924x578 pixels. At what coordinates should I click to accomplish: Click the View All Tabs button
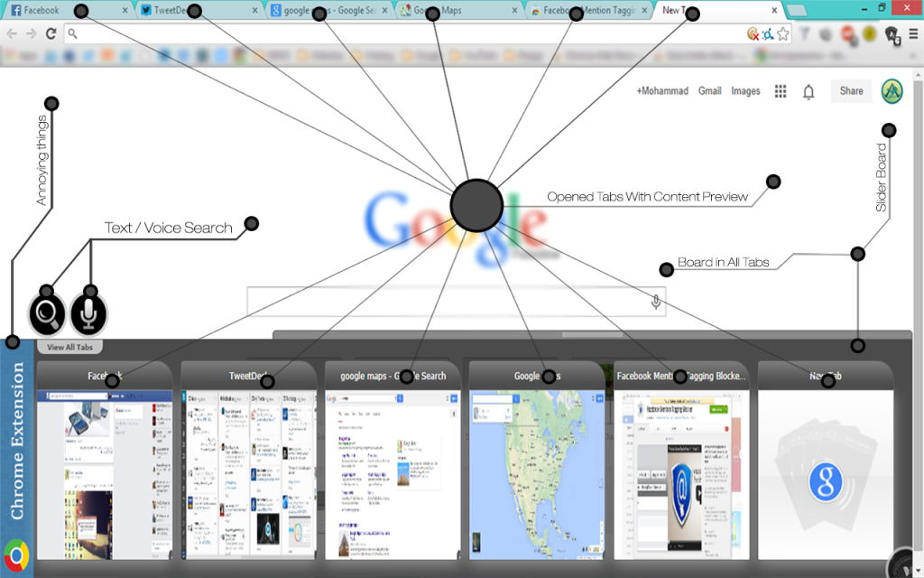tap(69, 347)
